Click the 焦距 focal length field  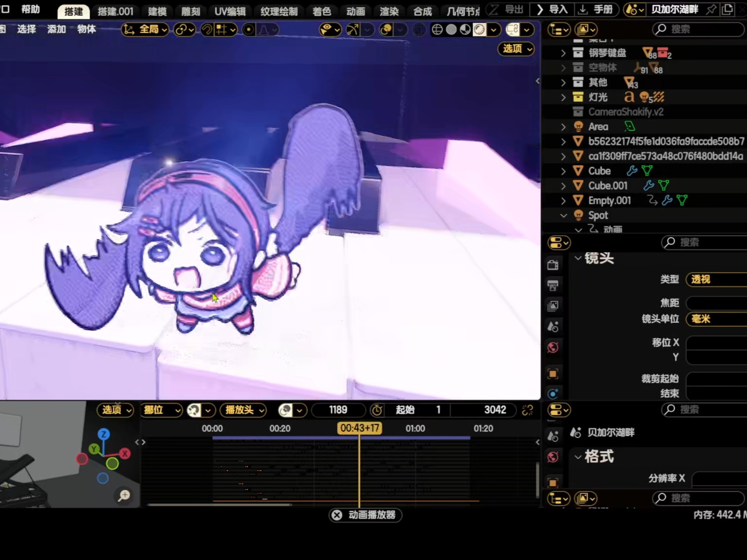(x=716, y=303)
